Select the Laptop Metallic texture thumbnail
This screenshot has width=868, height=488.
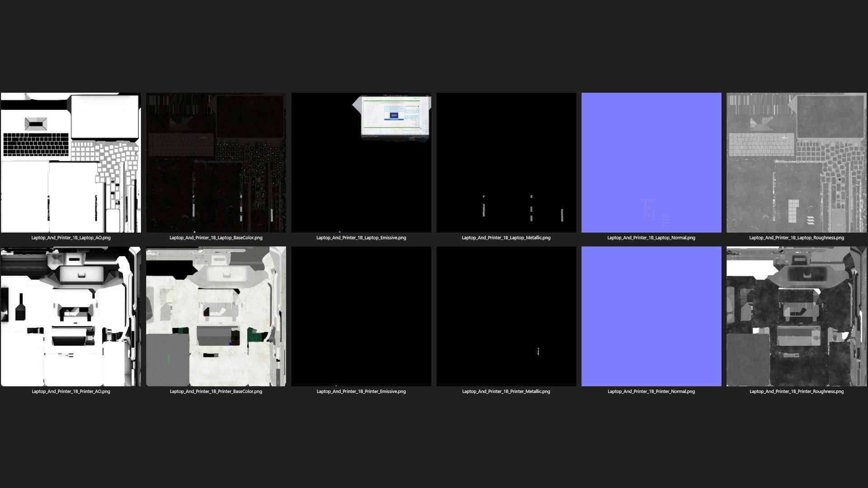point(506,163)
